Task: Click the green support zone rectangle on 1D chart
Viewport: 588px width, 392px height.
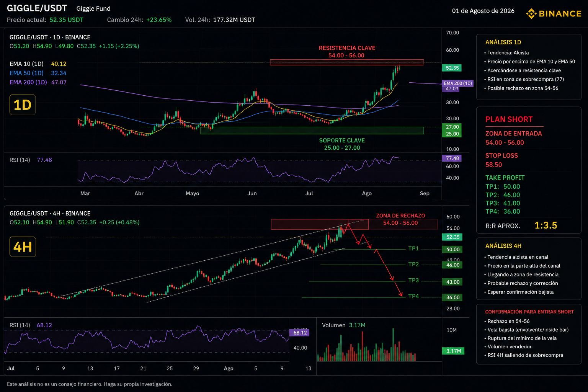Action: pos(312,131)
